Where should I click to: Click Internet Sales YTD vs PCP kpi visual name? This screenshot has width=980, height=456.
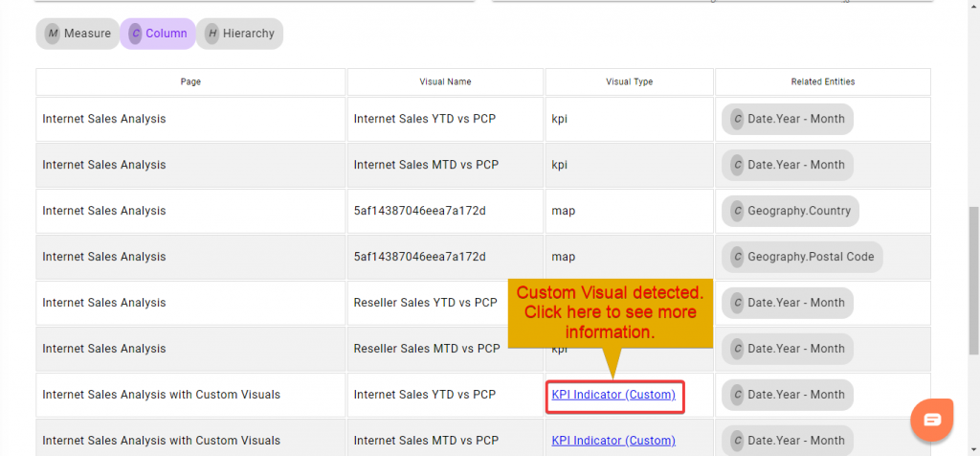[425, 119]
